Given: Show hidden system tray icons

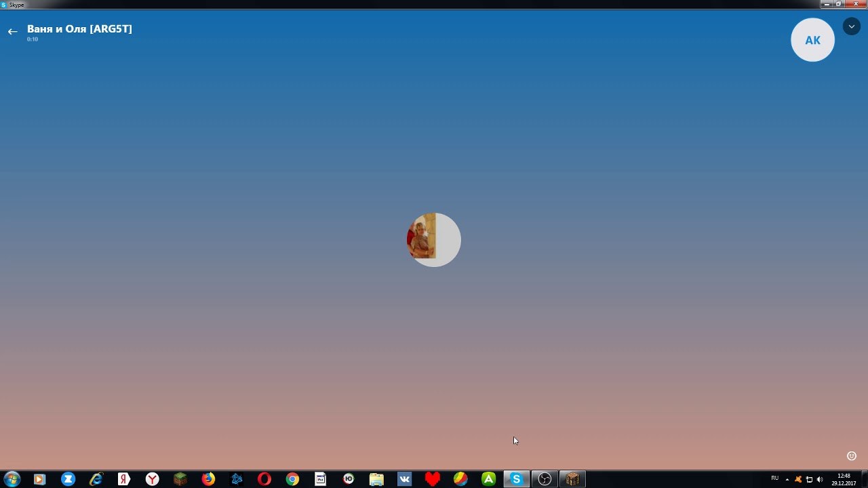Looking at the screenshot, I should pyautogui.click(x=787, y=479).
